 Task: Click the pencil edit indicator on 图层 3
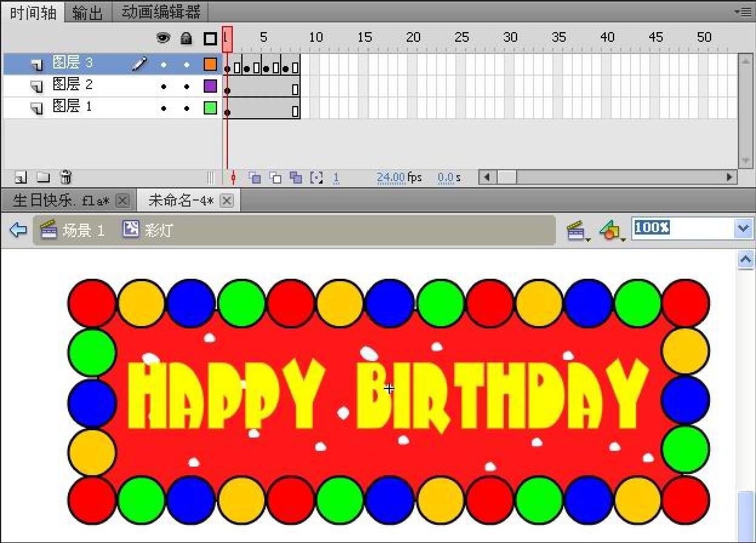click(x=140, y=63)
